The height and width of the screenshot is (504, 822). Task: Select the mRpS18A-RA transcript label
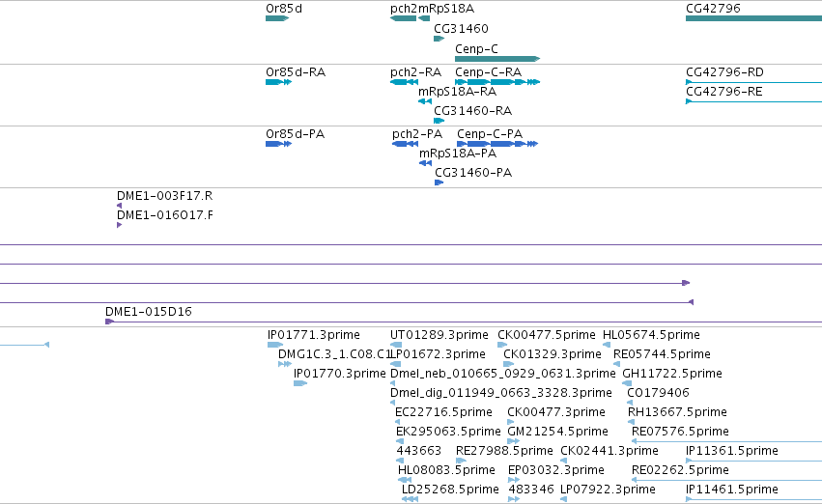click(x=457, y=92)
